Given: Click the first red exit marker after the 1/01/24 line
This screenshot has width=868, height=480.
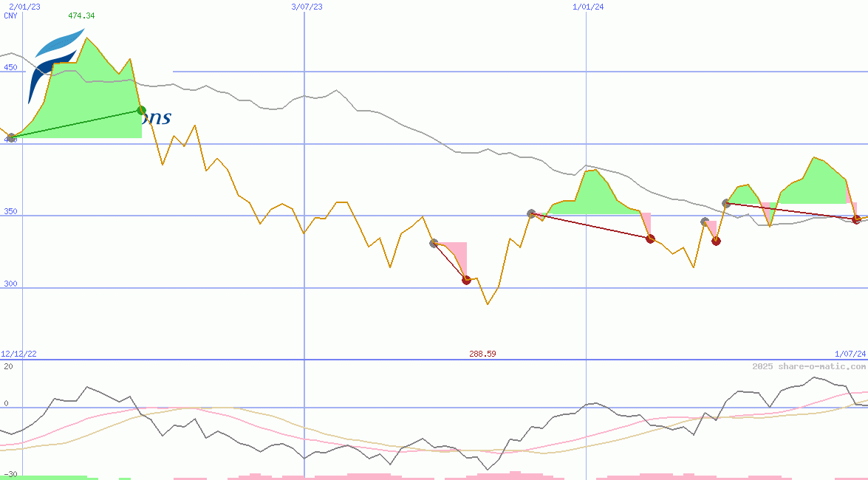Looking at the screenshot, I should point(650,239).
